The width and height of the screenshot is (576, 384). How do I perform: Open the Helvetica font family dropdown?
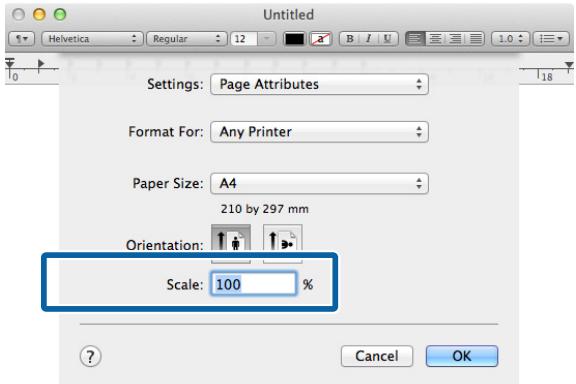(91, 39)
